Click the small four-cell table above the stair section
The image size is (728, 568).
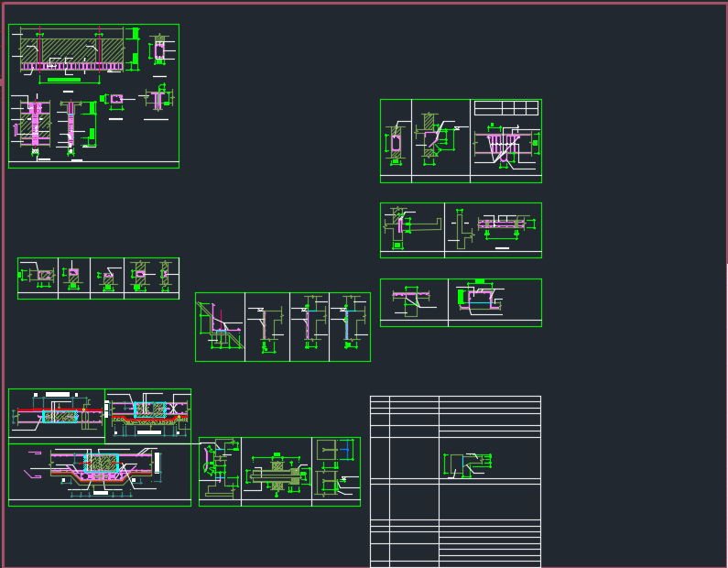click(x=506, y=108)
